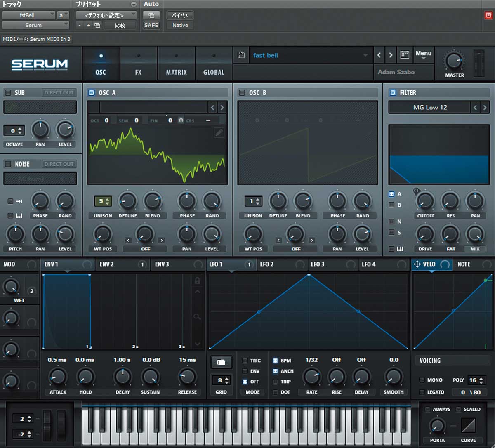Screen dimensions: 495x448
Task: Enable the SUB oscillator
Action: 8,93
